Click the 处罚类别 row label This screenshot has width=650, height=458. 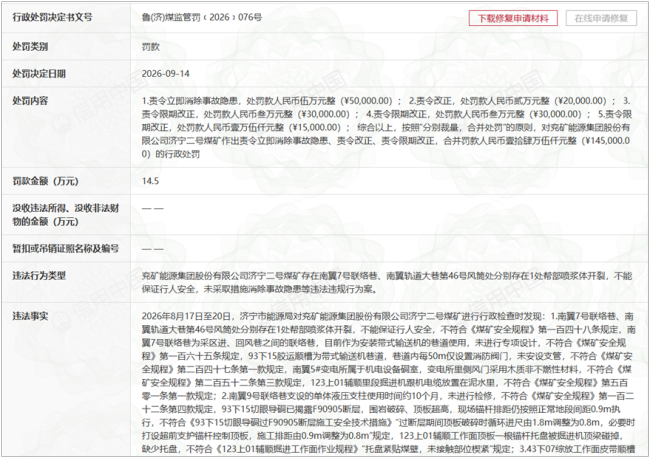point(30,47)
